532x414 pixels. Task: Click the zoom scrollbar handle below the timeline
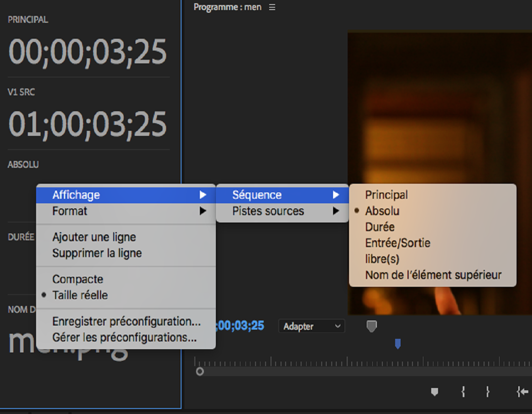coord(199,372)
